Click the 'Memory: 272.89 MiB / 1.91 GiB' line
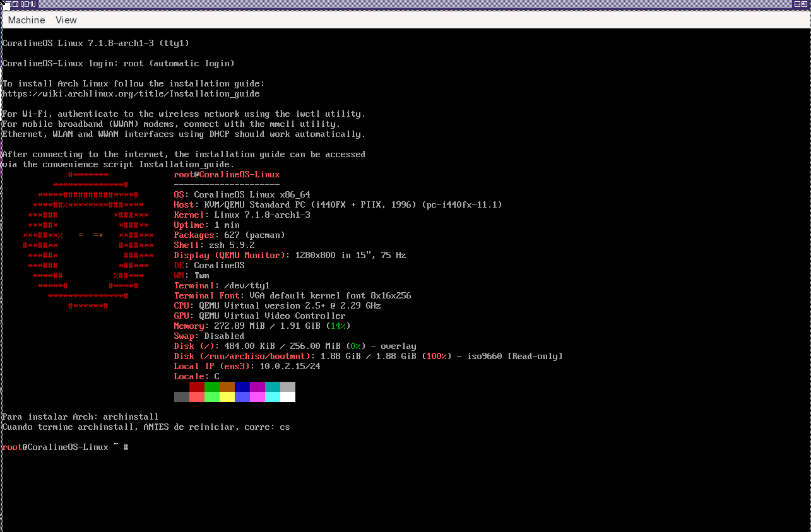This screenshot has width=811, height=532. tap(263, 326)
